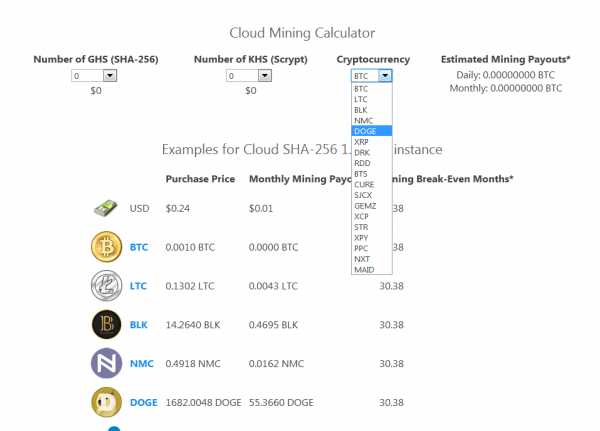
Task: Click the 55.3660 DOGE monthly payout
Action: coord(281,403)
